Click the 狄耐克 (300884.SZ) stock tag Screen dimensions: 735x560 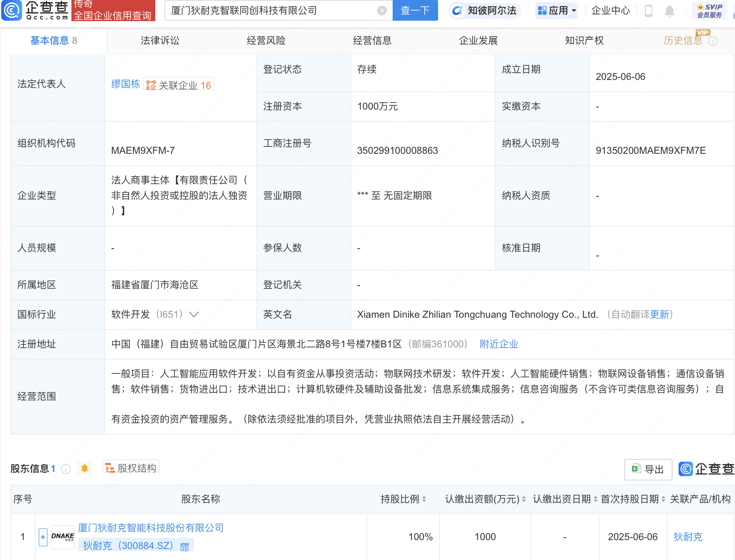136,545
